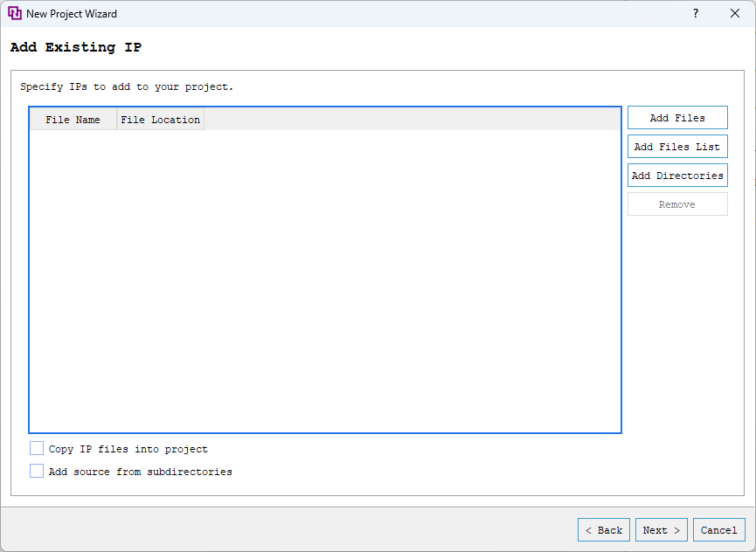
Task: Proceed to the next wizard step
Action: click(x=661, y=529)
